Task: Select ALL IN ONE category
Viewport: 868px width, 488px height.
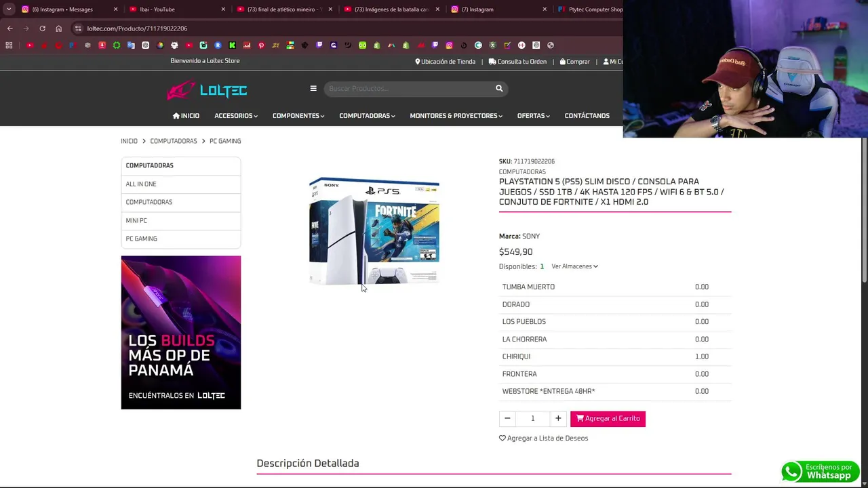Action: 180,184
